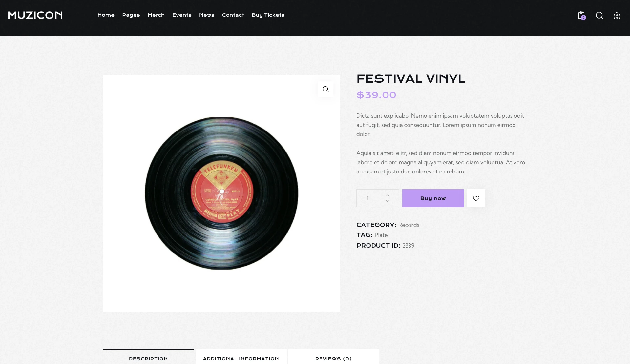The width and height of the screenshot is (630, 364).
Task: Open the Pages menu
Action: (x=131, y=15)
